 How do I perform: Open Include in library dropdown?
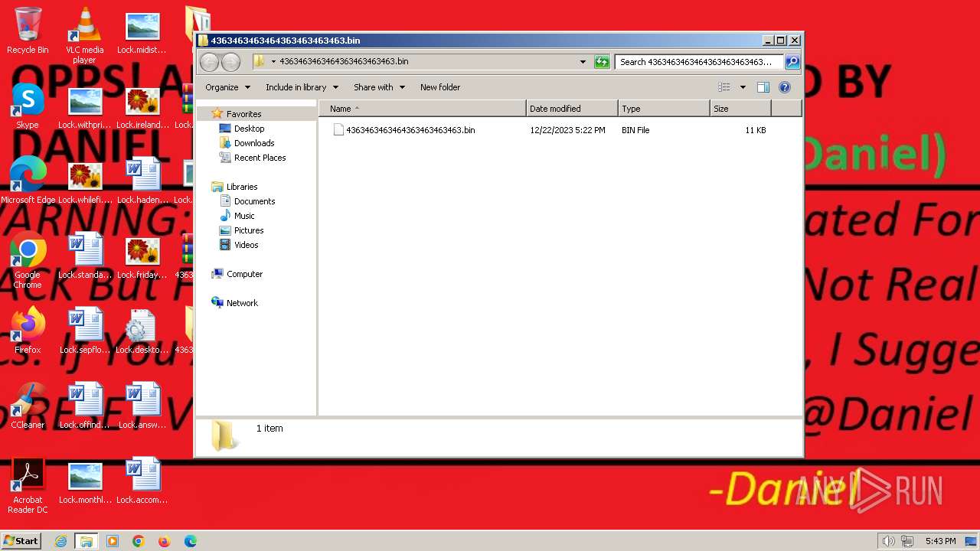302,87
